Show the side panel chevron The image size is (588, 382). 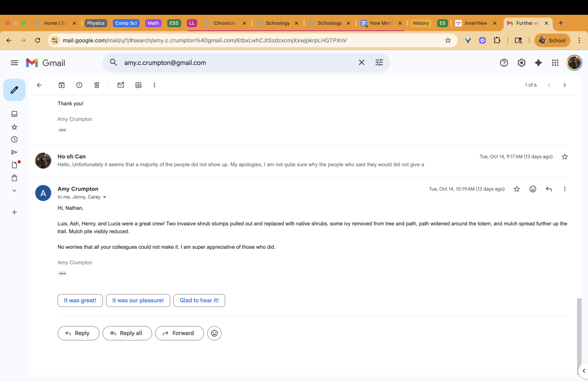pyautogui.click(x=584, y=371)
